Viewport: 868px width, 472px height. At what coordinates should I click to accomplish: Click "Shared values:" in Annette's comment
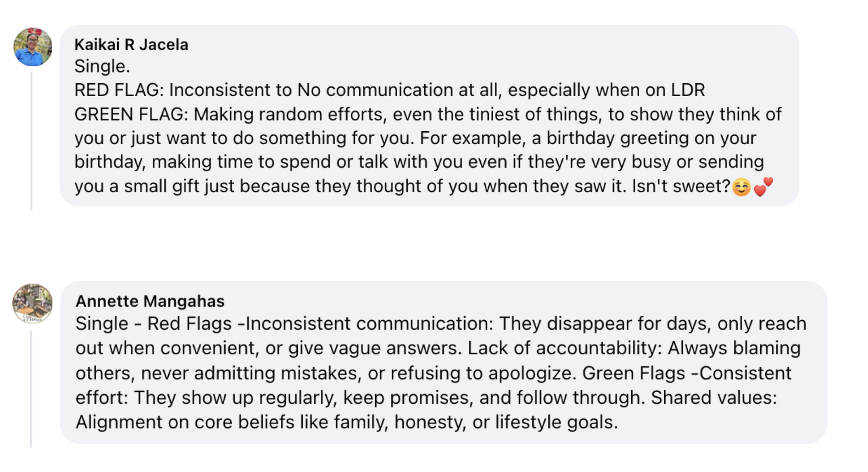714,398
